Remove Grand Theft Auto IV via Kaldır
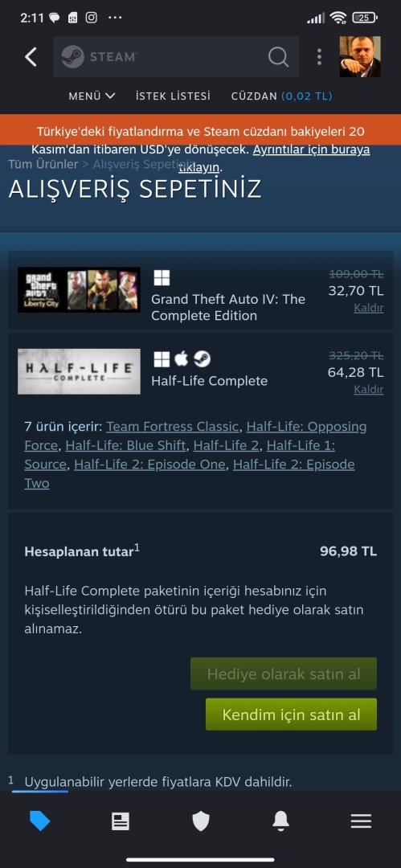401x868 pixels. 369,308
